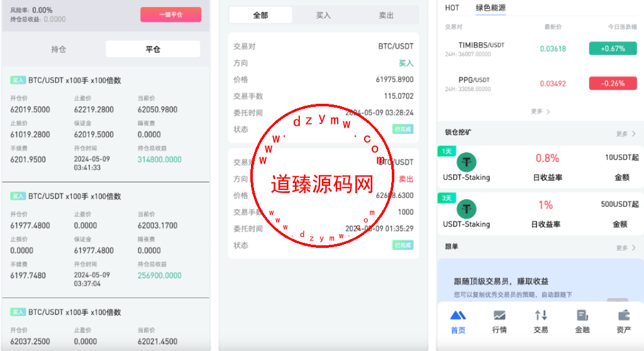Click the 500USDT起 amount text

(x=619, y=204)
